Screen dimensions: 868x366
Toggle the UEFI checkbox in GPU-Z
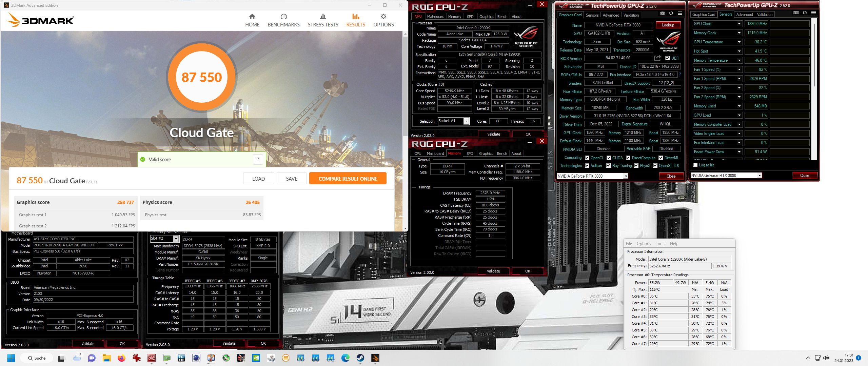click(667, 58)
